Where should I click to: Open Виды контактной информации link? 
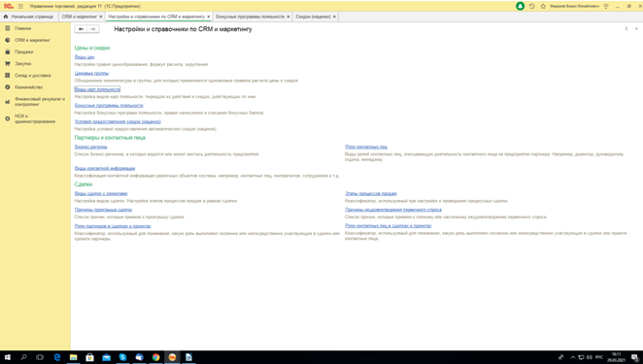(105, 168)
